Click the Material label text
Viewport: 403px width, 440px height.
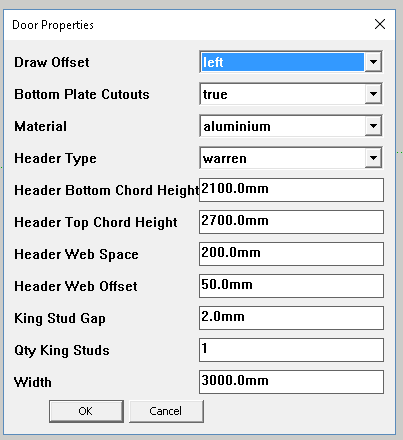pos(40,126)
